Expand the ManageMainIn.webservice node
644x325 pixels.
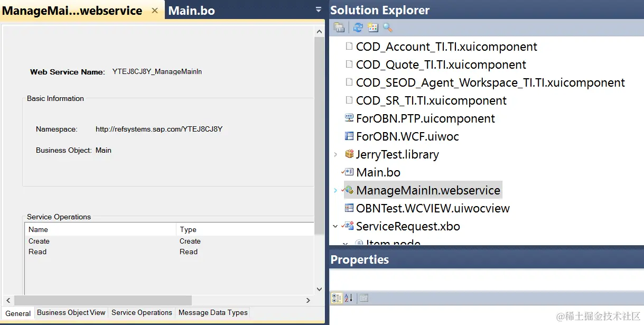pyautogui.click(x=335, y=190)
